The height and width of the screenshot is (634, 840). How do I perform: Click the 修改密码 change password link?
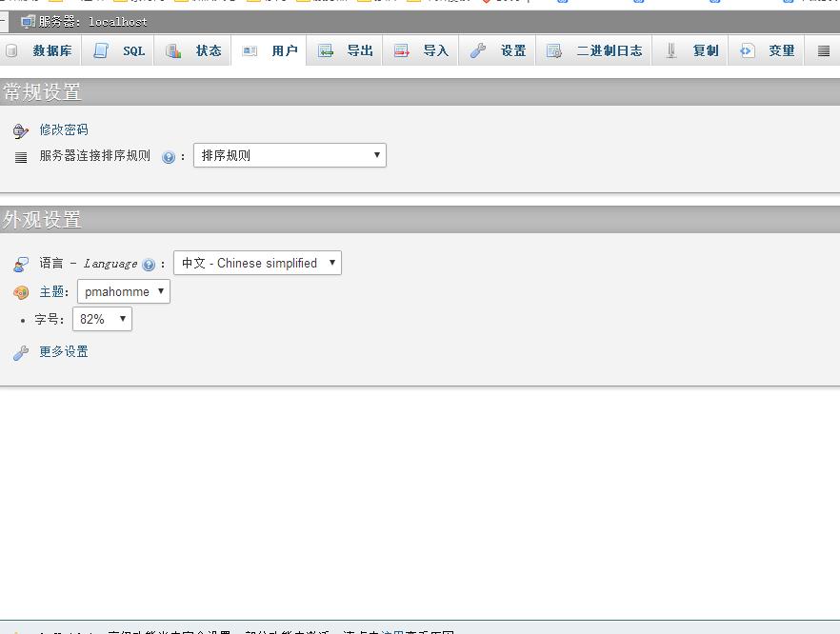[64, 129]
